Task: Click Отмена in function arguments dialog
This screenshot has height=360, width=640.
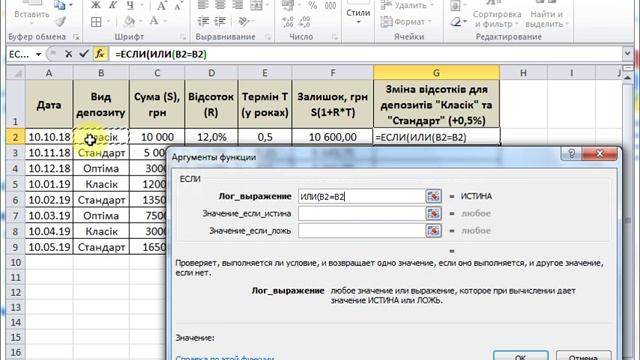Action: click(x=584, y=356)
